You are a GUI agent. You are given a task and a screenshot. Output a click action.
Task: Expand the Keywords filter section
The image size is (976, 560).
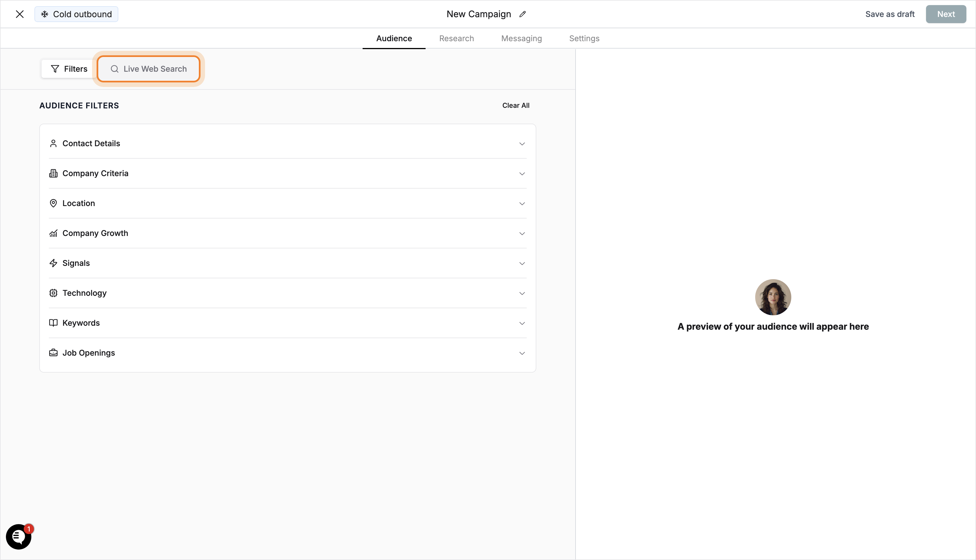(x=522, y=323)
